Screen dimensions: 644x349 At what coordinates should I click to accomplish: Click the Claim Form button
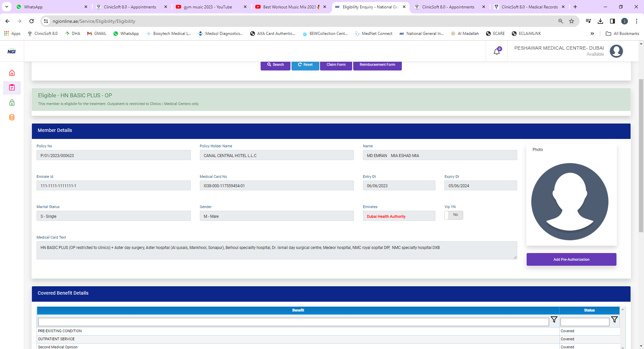pos(336,65)
